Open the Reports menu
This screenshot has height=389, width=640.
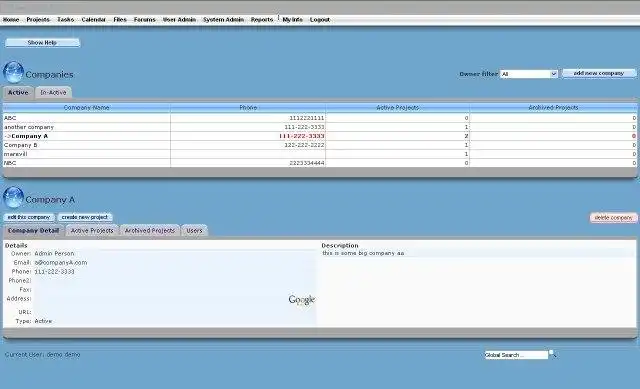coord(262,20)
